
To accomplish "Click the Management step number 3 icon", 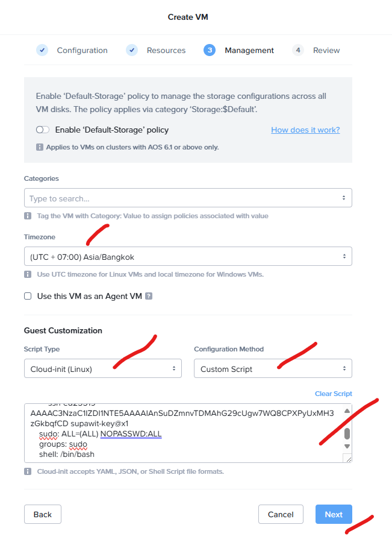I will tap(210, 50).
